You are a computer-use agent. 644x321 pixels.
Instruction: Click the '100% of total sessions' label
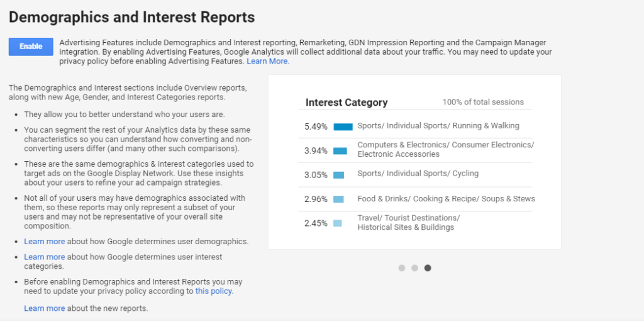click(x=483, y=102)
